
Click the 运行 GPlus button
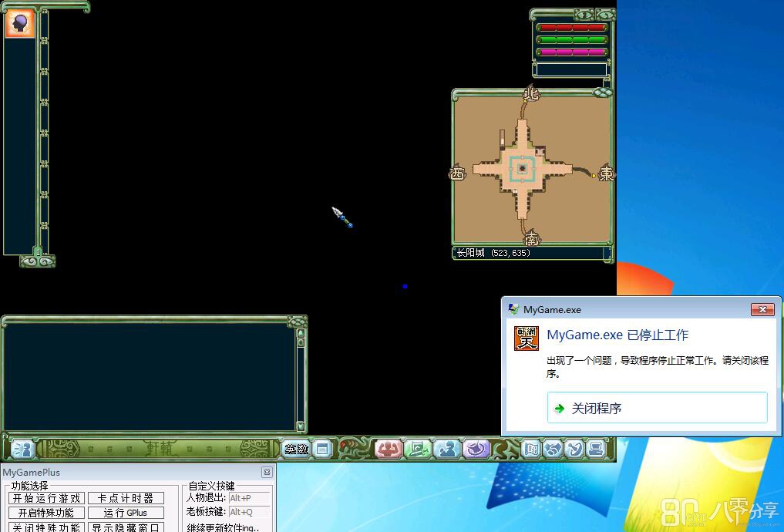pyautogui.click(x=126, y=513)
